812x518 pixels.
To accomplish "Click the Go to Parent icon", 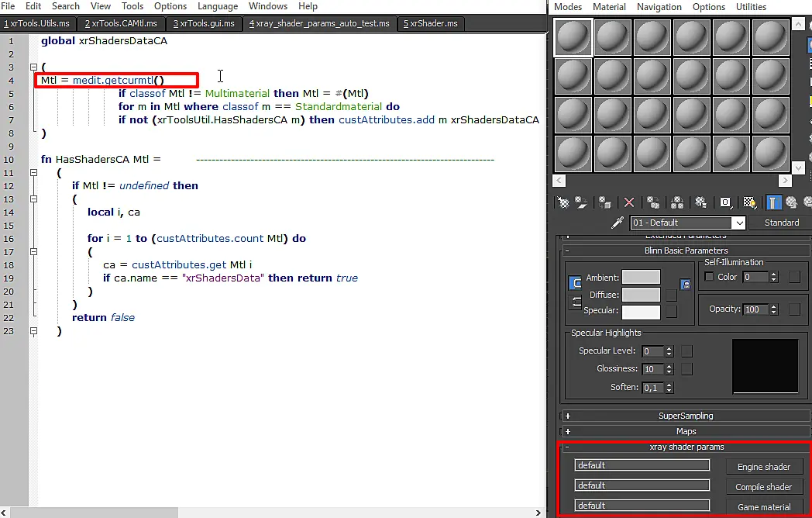I will pos(791,202).
